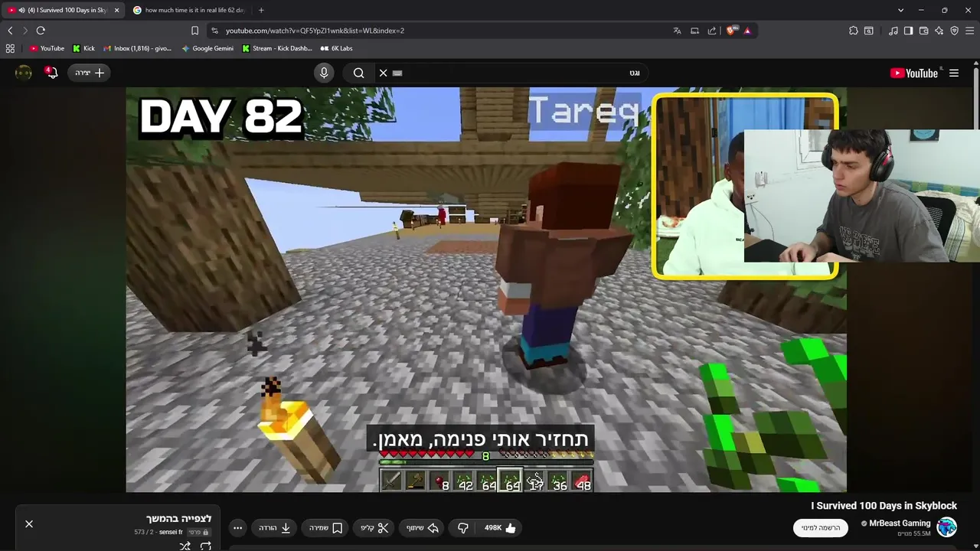Open the three-dots more actions button
Image resolution: width=980 pixels, height=551 pixels.
[x=237, y=528]
